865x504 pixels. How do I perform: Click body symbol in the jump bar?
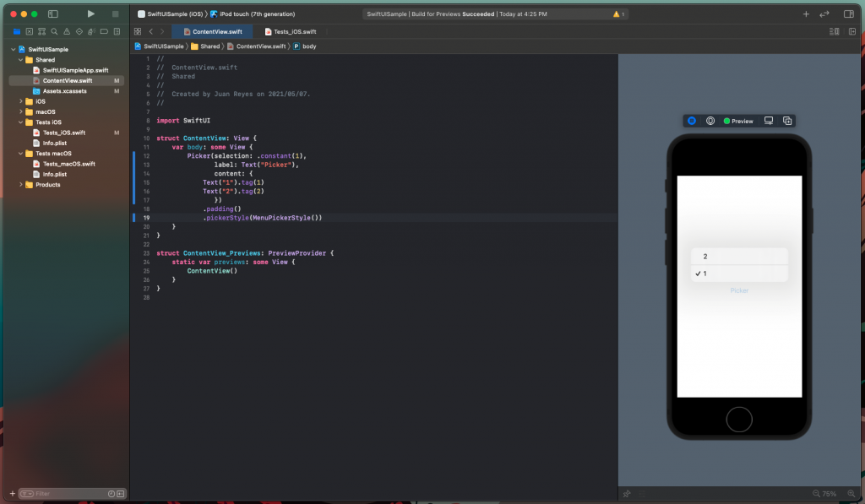tap(304, 46)
